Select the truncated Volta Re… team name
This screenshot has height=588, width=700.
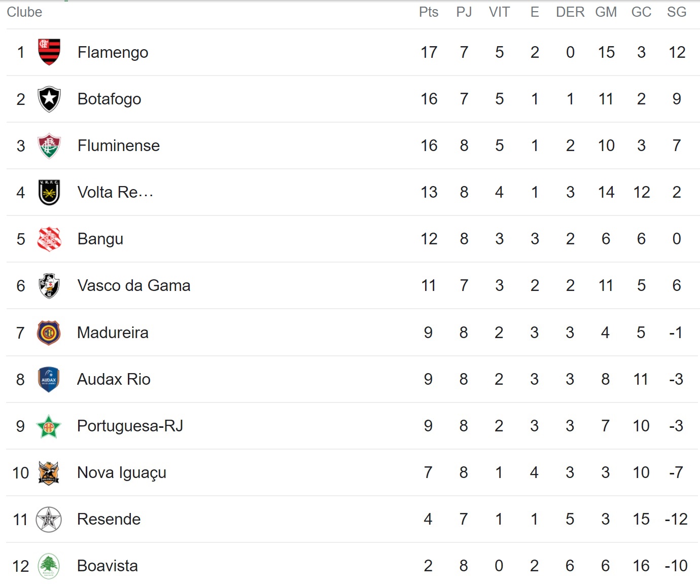tap(115, 192)
